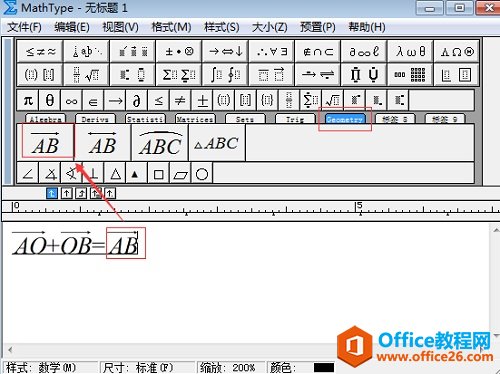This screenshot has height=374, width=500.
Task: Open the summation templates palette
Action: [179, 74]
